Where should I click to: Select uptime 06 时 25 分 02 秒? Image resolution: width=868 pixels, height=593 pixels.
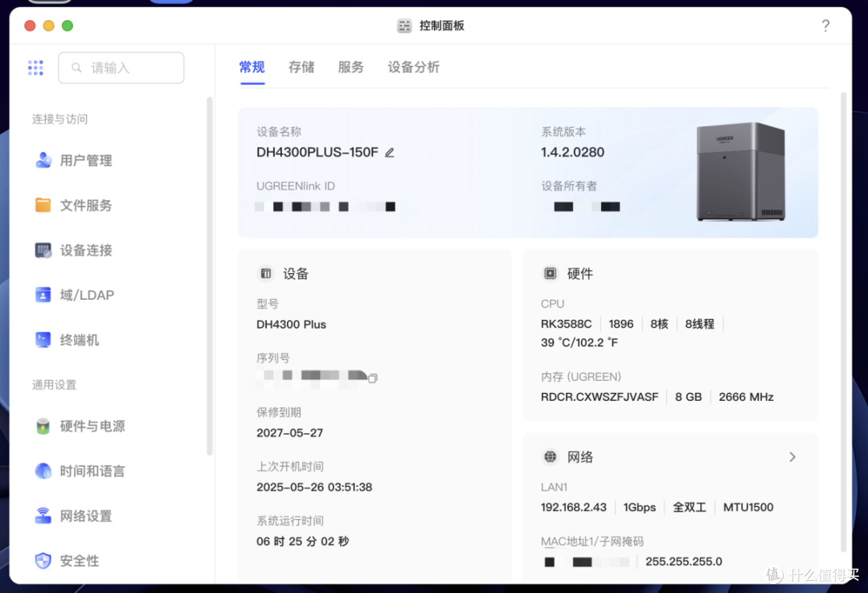(302, 542)
